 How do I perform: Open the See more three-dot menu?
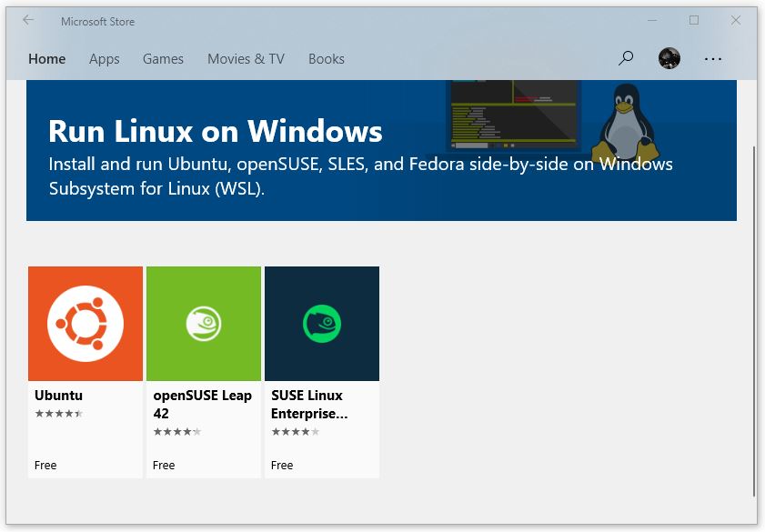tap(713, 59)
